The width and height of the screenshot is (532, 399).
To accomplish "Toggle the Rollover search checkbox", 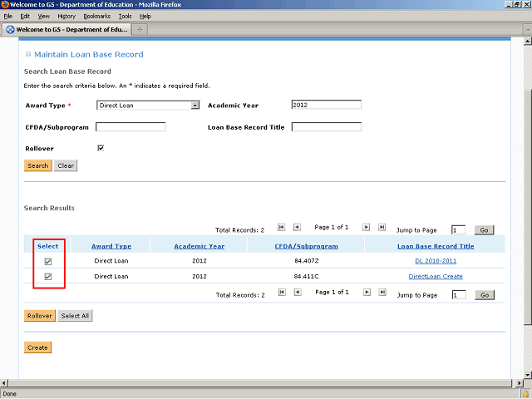I will tap(101, 148).
